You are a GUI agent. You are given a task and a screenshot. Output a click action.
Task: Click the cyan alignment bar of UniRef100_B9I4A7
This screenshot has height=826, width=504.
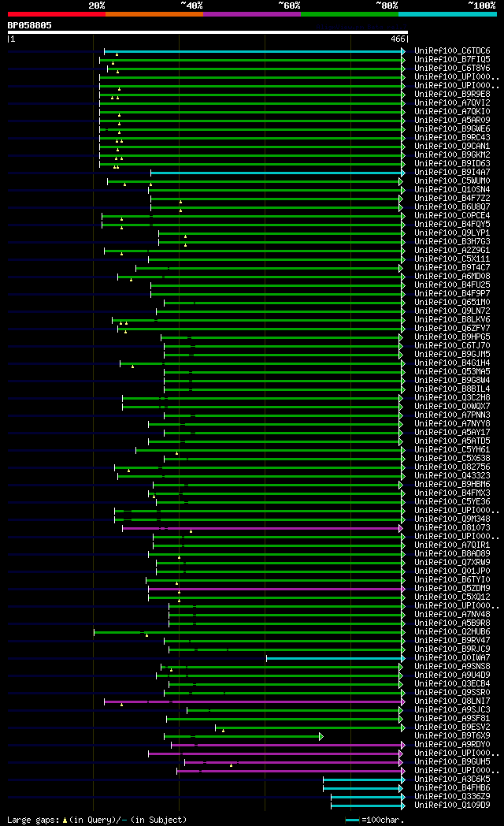coord(277,173)
